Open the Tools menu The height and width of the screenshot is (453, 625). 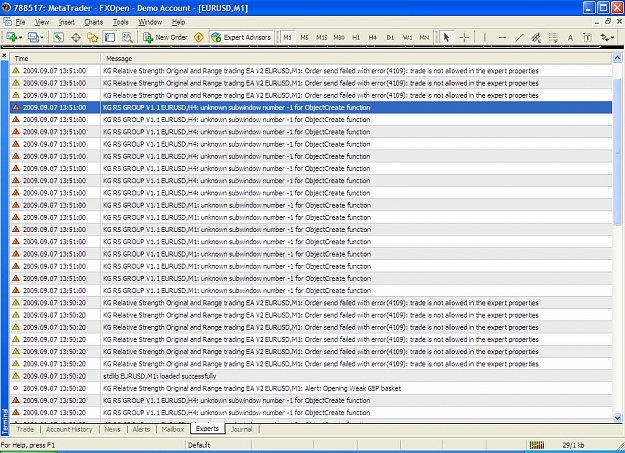coord(120,22)
